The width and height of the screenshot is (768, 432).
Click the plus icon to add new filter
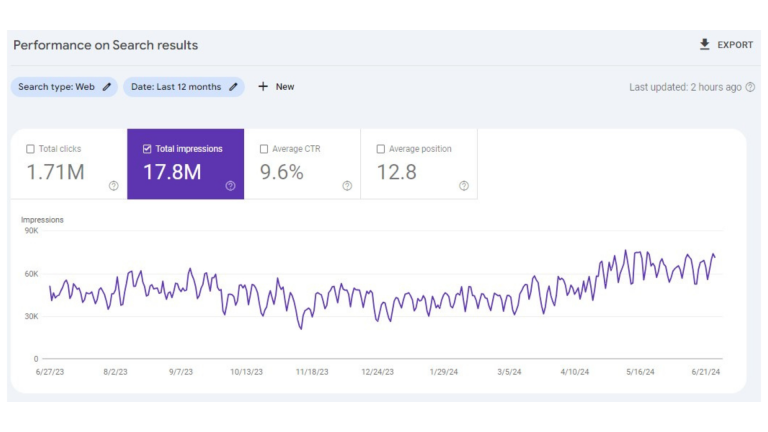click(263, 87)
